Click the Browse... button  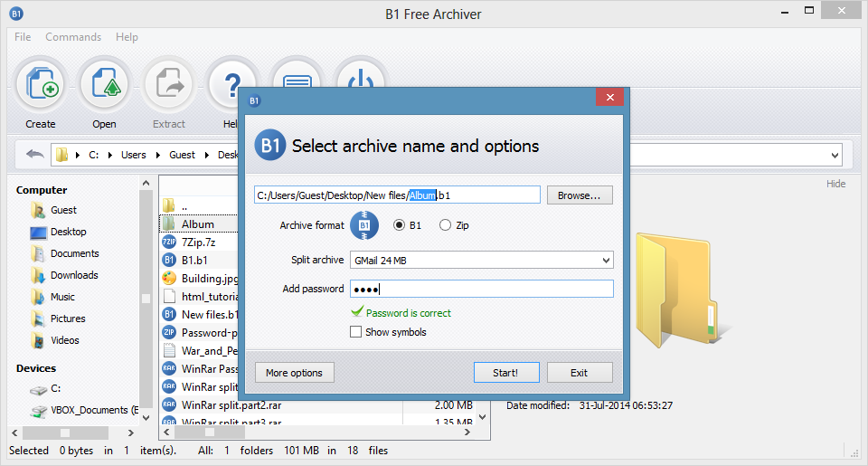[x=580, y=195]
